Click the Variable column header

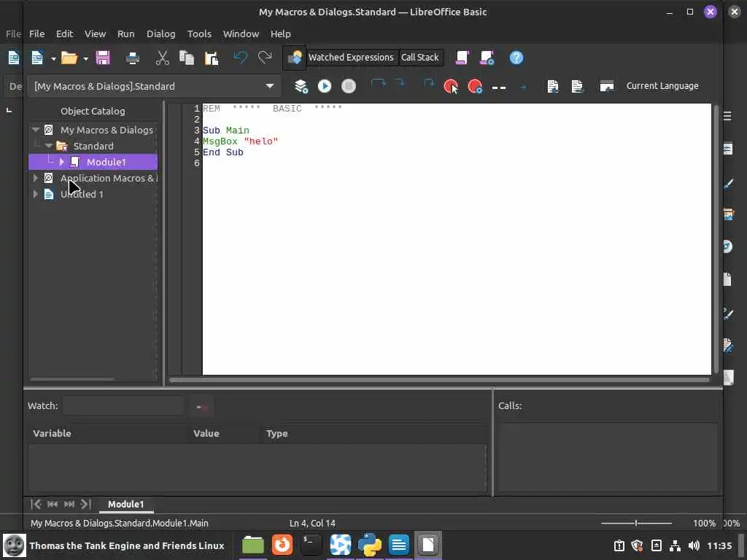click(109, 433)
